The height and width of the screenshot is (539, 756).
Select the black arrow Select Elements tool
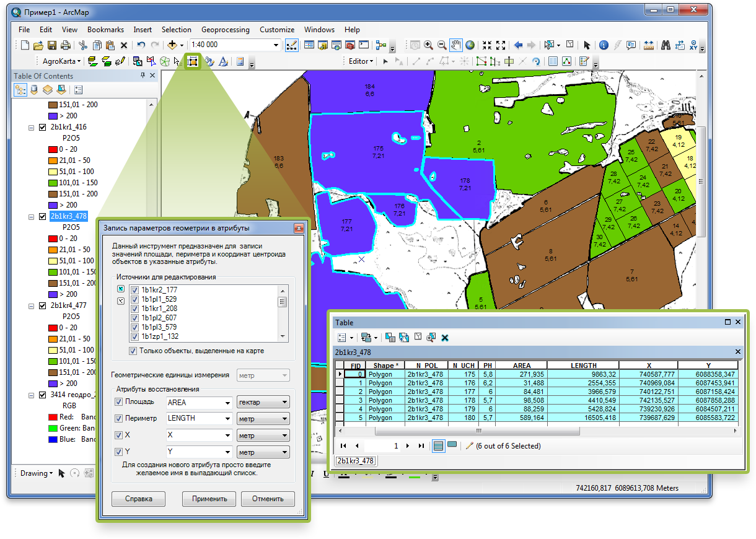(587, 45)
